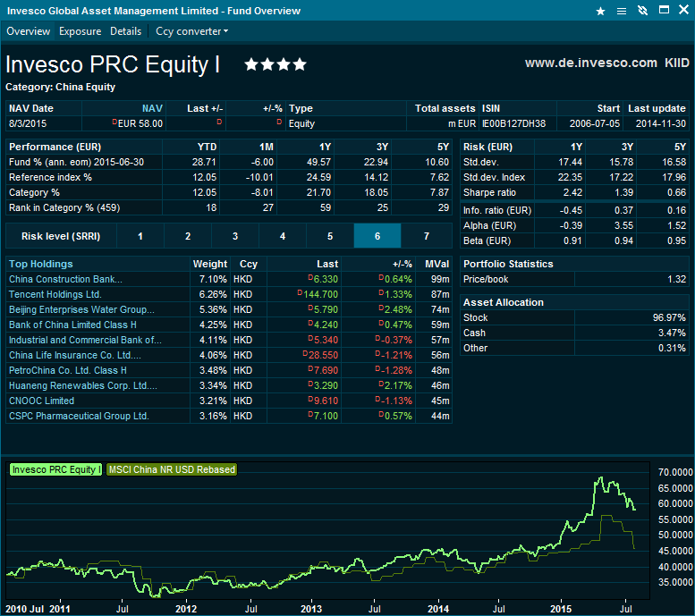Select risk level 6 cell
The image size is (695, 616).
(x=377, y=236)
